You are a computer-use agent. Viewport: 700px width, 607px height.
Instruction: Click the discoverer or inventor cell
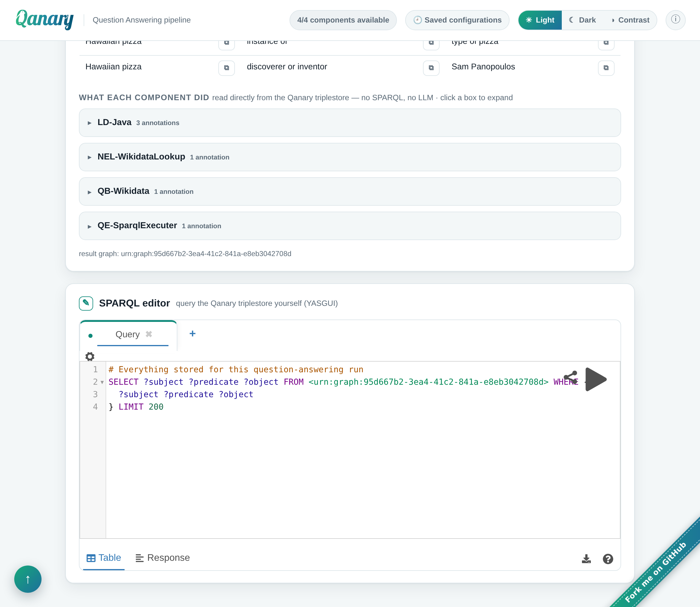287,67
